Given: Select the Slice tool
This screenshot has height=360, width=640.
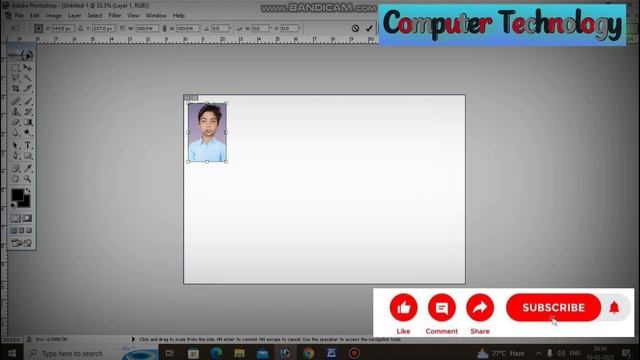Looking at the screenshot, I should [27, 88].
